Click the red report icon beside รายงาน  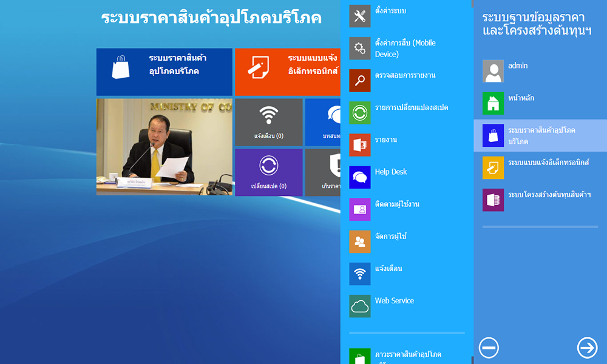pos(359,145)
